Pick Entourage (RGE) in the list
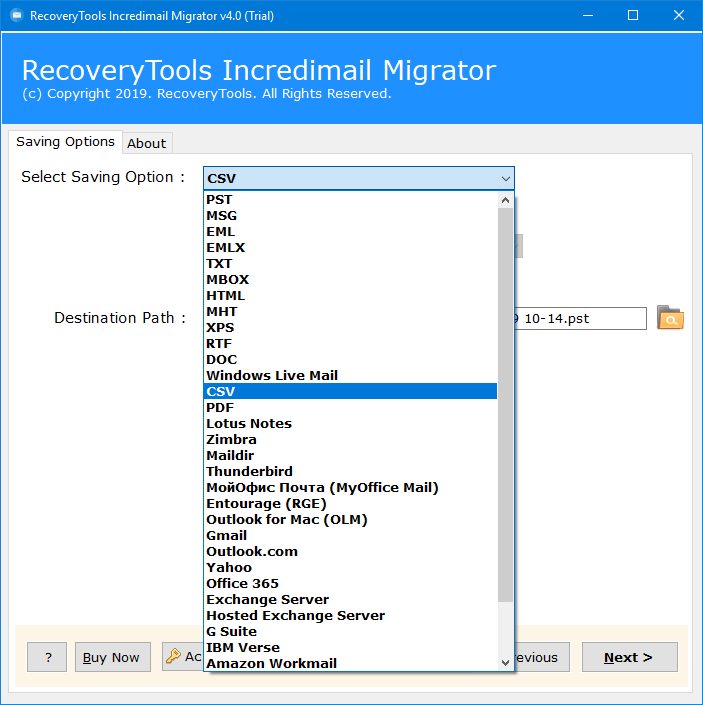Viewport: 703px width, 705px height. click(x=350, y=504)
